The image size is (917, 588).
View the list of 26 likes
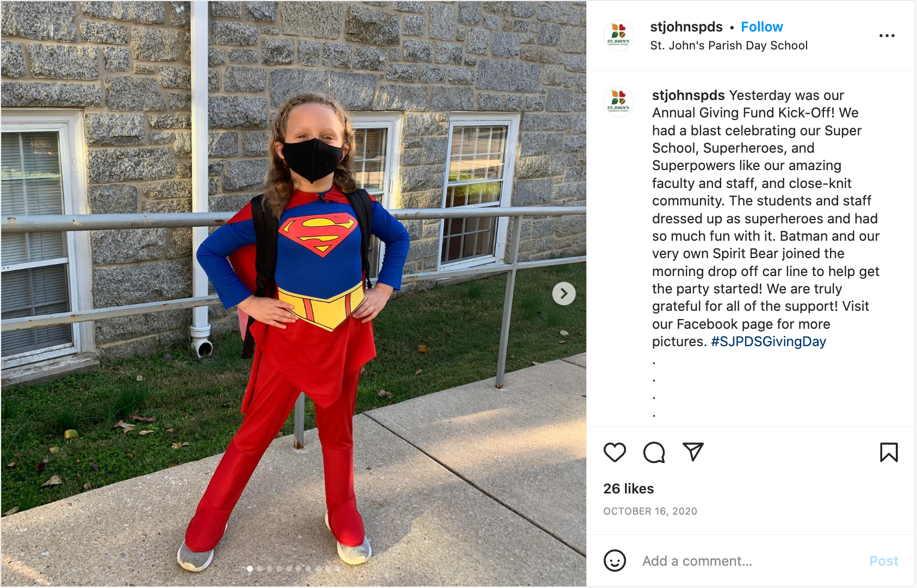[628, 489]
